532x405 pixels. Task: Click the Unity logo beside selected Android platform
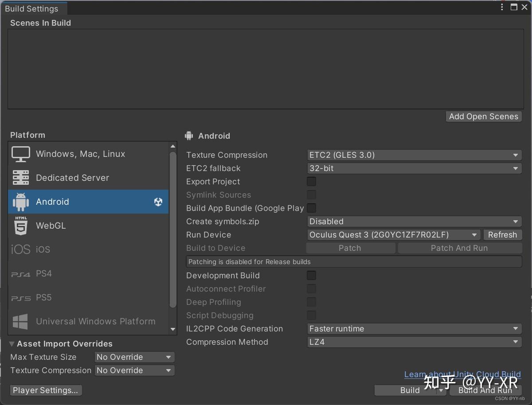tap(158, 202)
